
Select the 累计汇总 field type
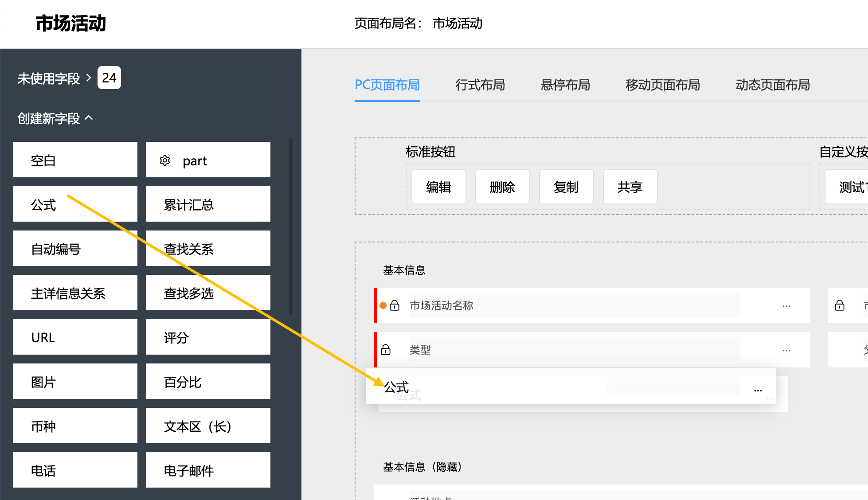[x=208, y=204]
